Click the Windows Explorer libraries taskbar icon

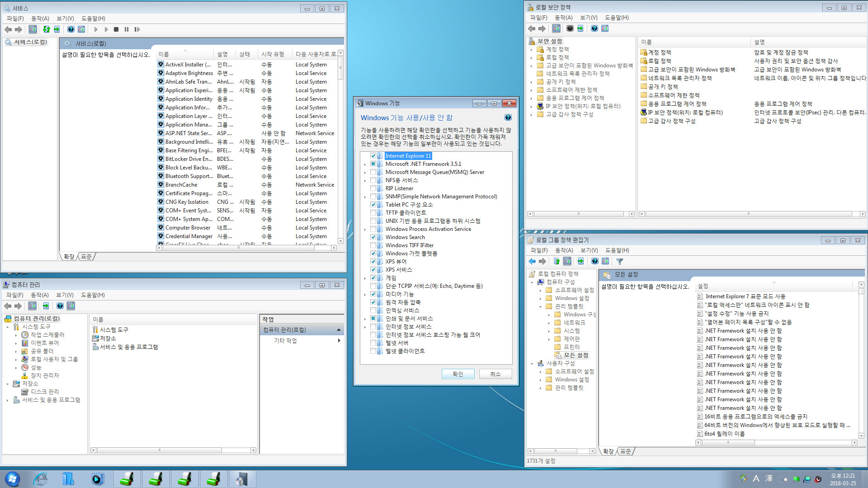tap(69, 479)
